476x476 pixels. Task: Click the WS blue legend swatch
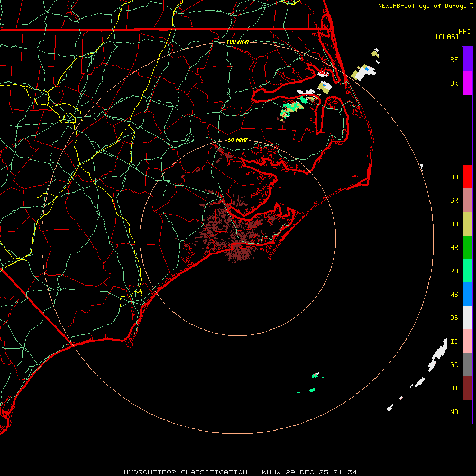click(467, 294)
